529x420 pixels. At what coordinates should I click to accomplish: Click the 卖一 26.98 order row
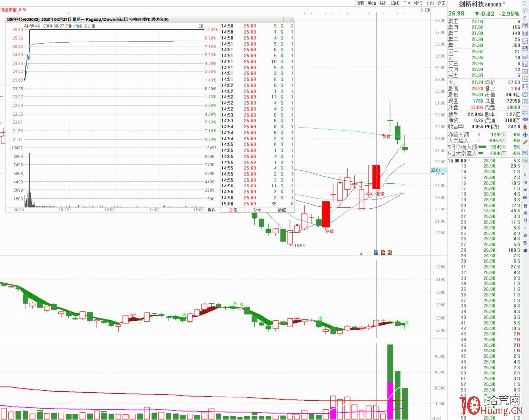point(484,45)
